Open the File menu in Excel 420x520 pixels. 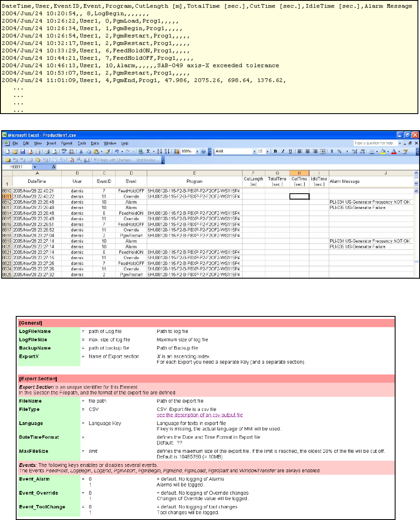[x=15, y=143]
